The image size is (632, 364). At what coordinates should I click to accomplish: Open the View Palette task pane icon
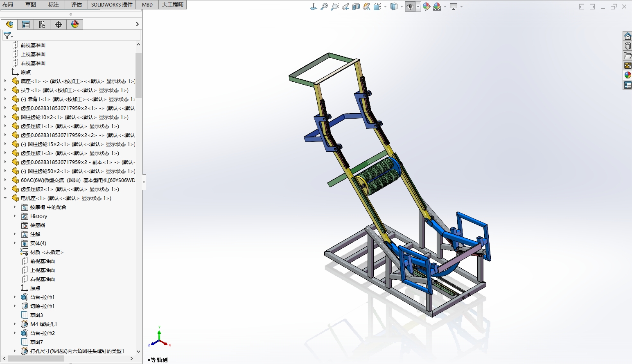coord(627,65)
